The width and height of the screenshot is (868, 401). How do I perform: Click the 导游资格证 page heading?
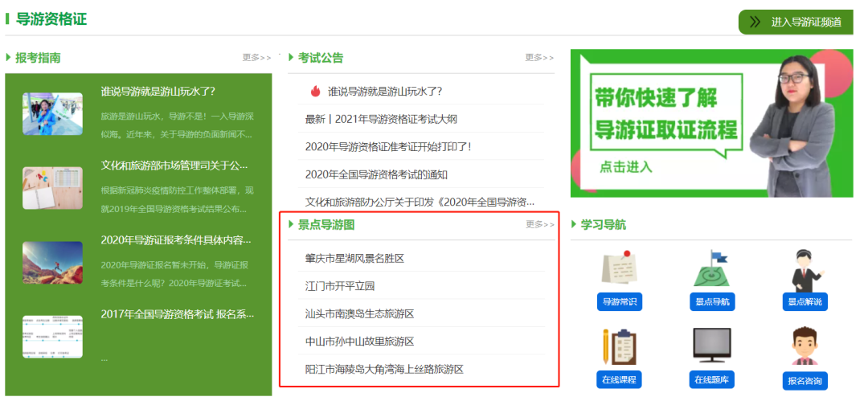tap(51, 19)
